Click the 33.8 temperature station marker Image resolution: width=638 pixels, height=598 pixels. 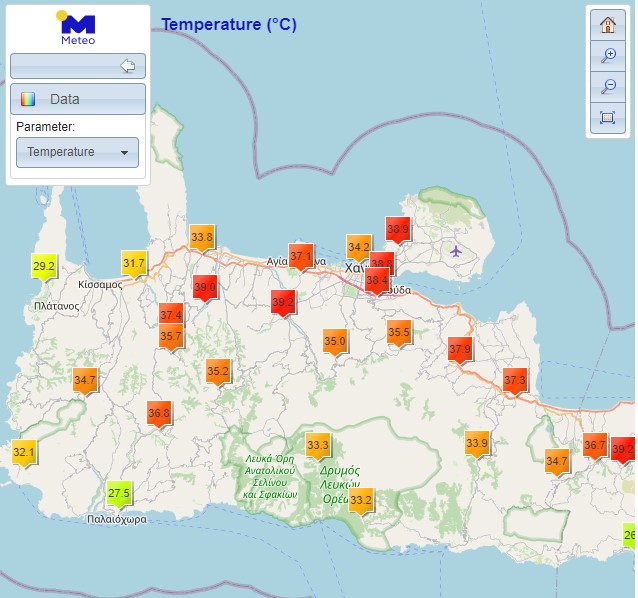202,238
